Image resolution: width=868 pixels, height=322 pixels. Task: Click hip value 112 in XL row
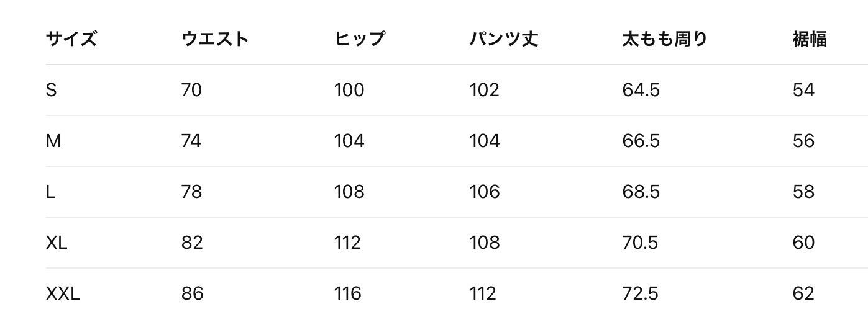347,243
